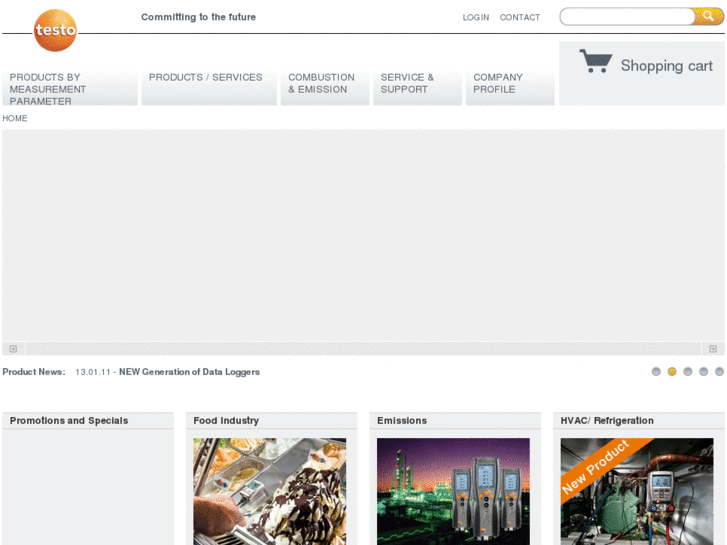
Task: Click the Promotions and Specials heading
Action: [69, 421]
